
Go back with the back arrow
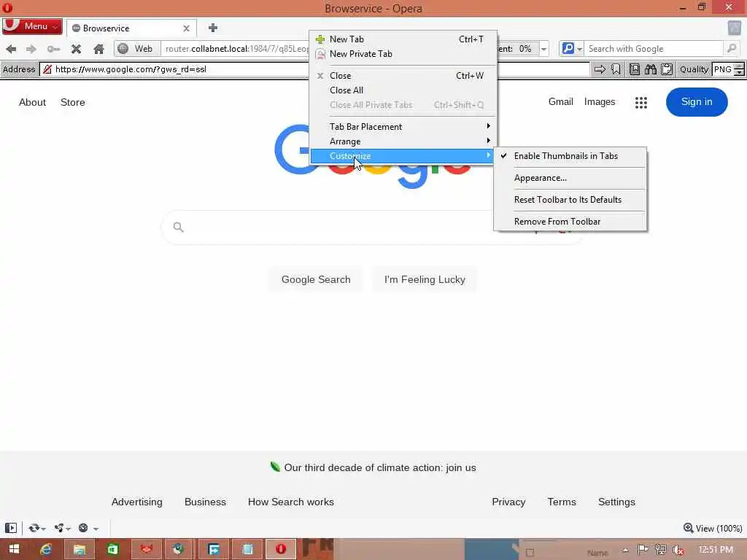pos(11,49)
